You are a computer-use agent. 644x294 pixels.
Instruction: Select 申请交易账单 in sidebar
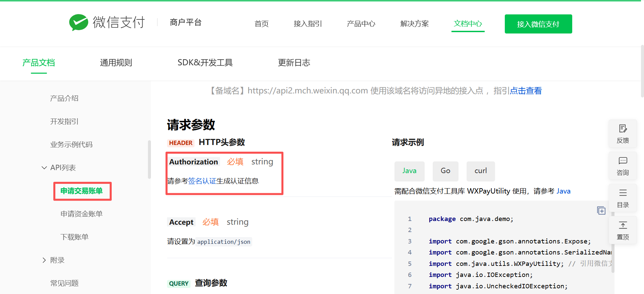[x=82, y=191]
